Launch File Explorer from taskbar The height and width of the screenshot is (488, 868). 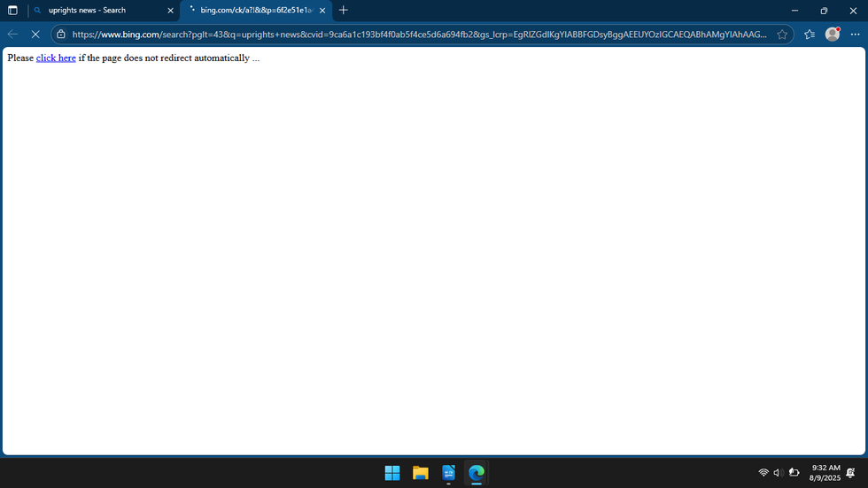click(420, 473)
